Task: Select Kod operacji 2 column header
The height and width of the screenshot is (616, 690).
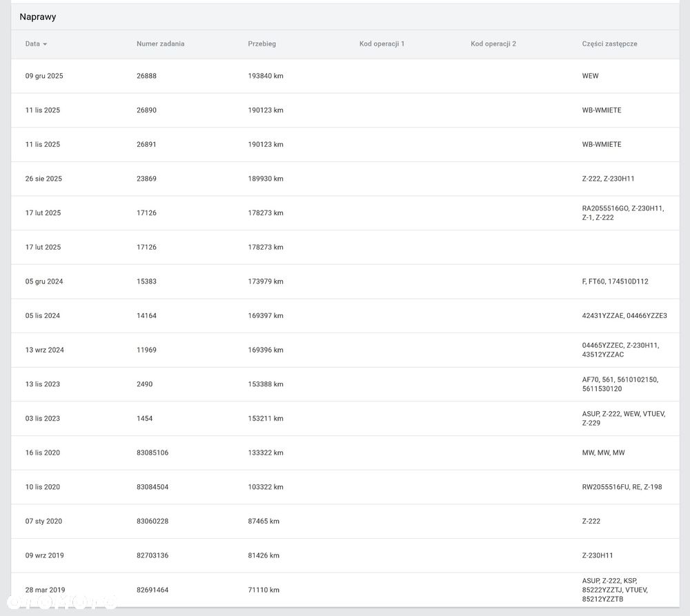Action: click(493, 43)
